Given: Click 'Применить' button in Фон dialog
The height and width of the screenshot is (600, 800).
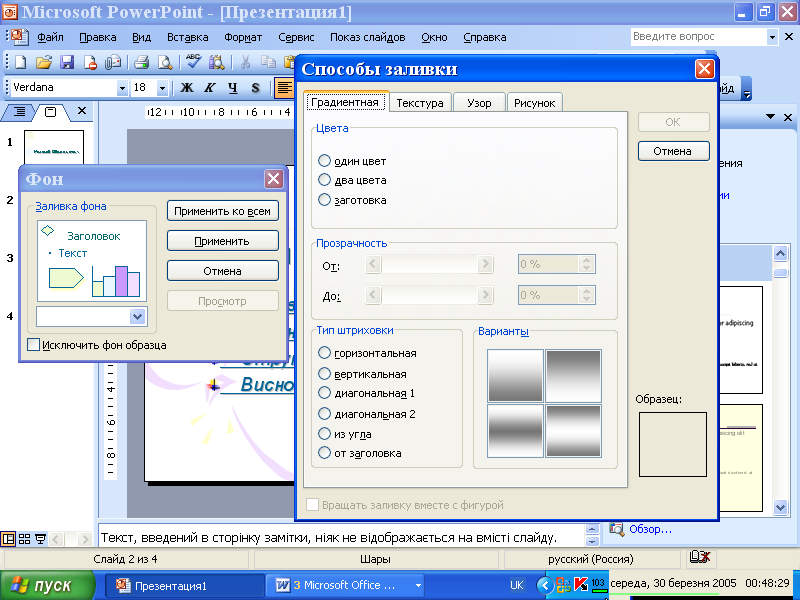Looking at the screenshot, I should 222,241.
